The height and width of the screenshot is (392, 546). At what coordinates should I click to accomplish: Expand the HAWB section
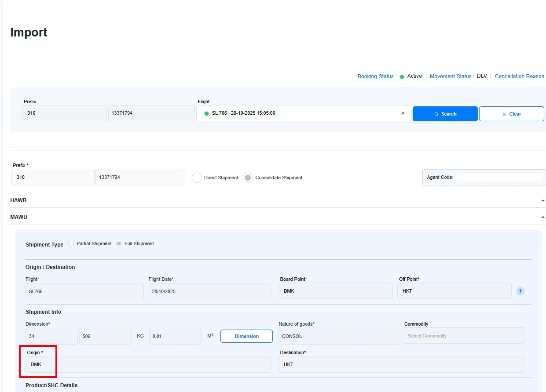[542, 201]
